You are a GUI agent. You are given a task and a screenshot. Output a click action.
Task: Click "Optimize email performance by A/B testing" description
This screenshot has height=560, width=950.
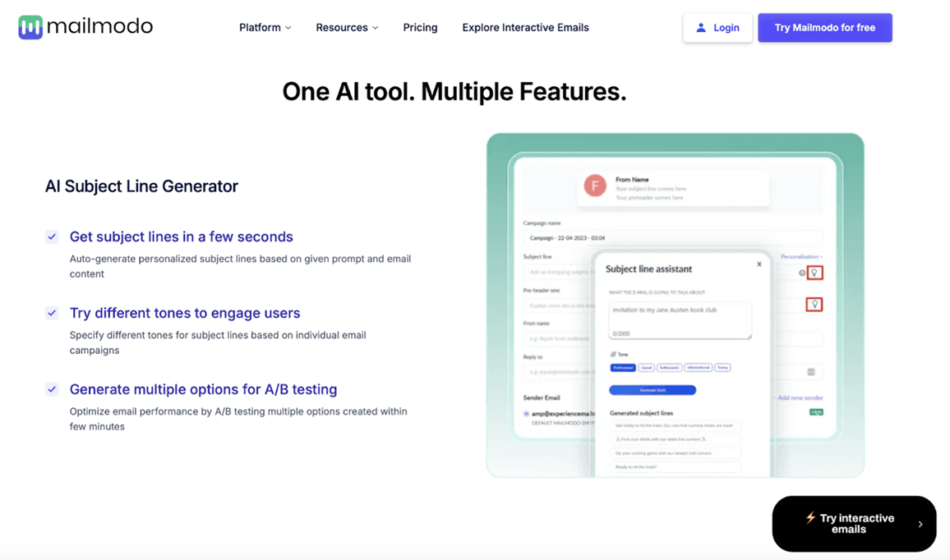pyautogui.click(x=238, y=419)
